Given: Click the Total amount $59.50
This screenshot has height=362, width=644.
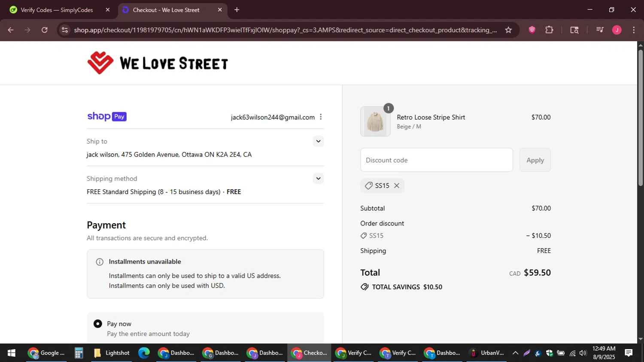Looking at the screenshot, I should (x=537, y=273).
